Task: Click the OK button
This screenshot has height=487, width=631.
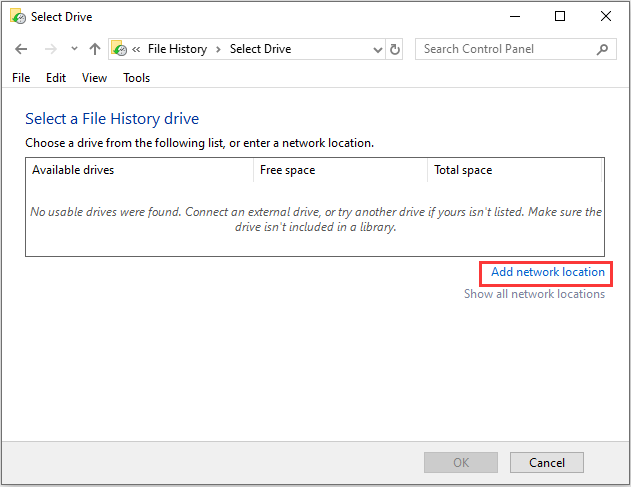Action: [x=461, y=462]
